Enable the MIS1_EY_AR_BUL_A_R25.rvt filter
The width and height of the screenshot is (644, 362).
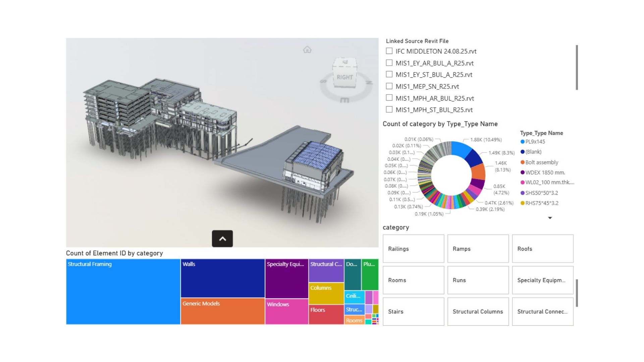(389, 63)
